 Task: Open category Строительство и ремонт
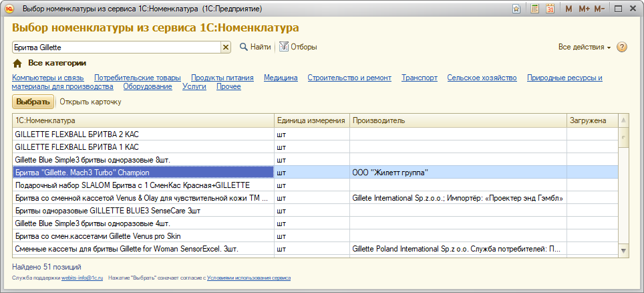[349, 78]
